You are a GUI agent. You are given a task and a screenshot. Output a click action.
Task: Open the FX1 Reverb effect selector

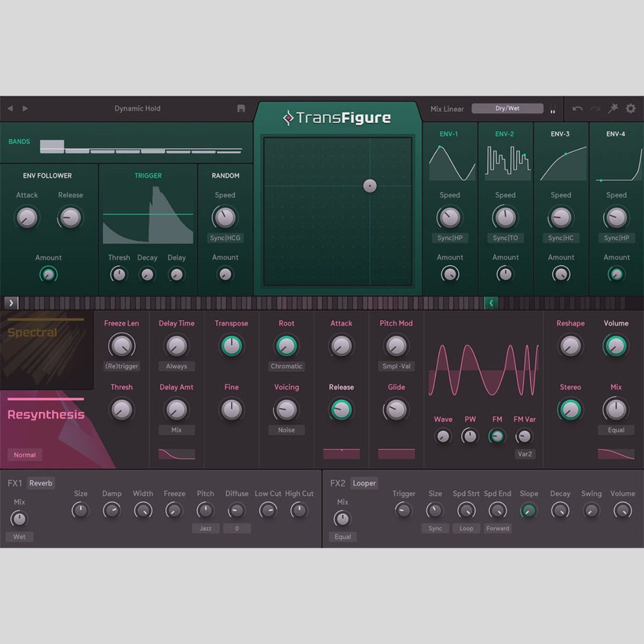click(x=41, y=483)
